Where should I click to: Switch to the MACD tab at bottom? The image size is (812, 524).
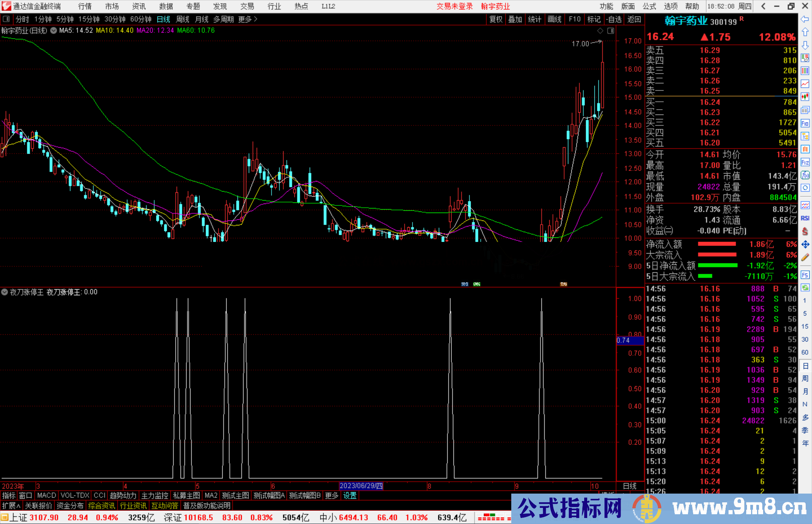click(x=46, y=495)
